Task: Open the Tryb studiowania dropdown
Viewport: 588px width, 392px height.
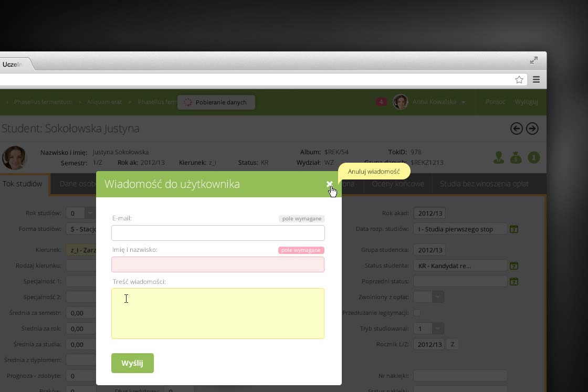Action: click(437, 329)
